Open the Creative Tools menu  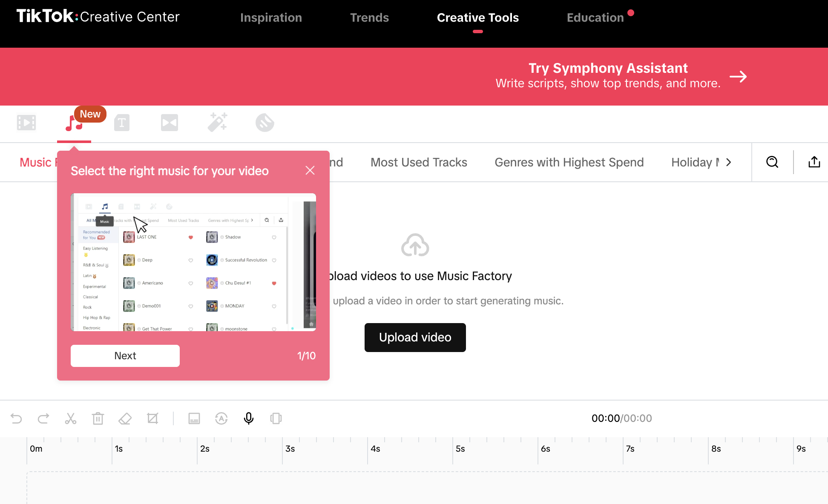(x=478, y=17)
